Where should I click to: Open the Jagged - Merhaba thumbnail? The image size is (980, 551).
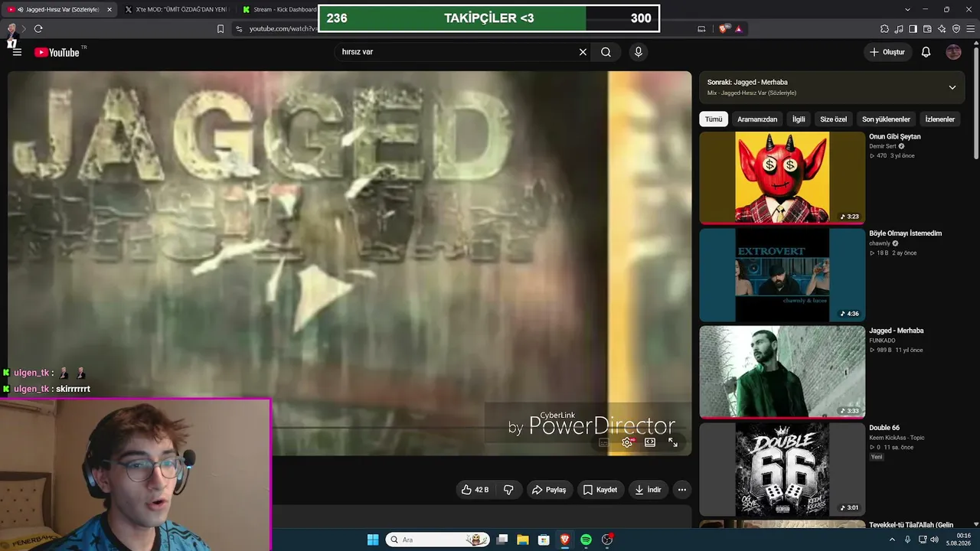(782, 372)
